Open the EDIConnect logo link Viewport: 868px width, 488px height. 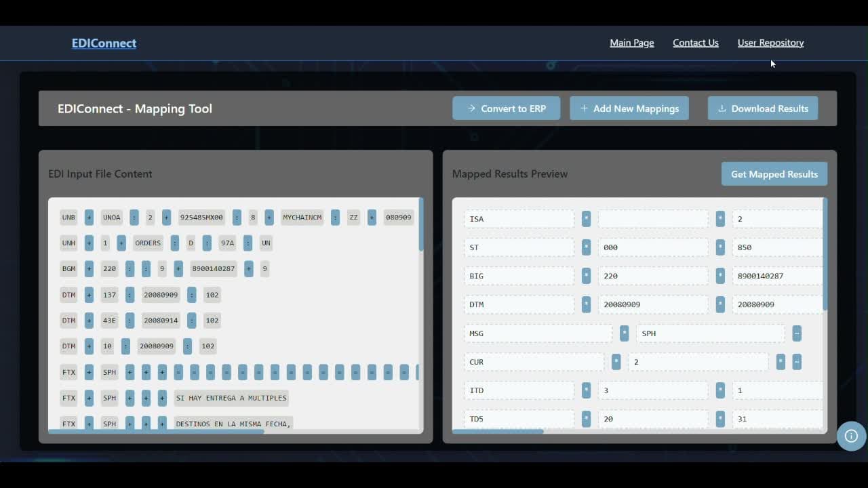click(104, 43)
